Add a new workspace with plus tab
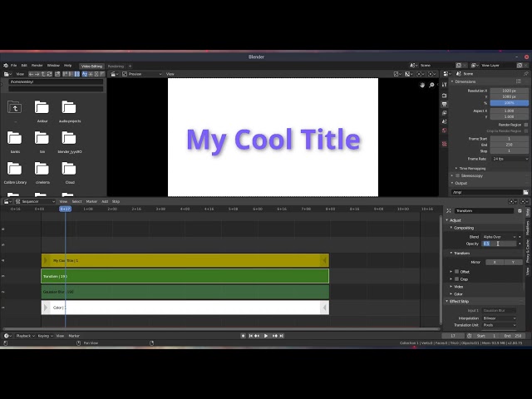532x399 pixels. point(130,66)
